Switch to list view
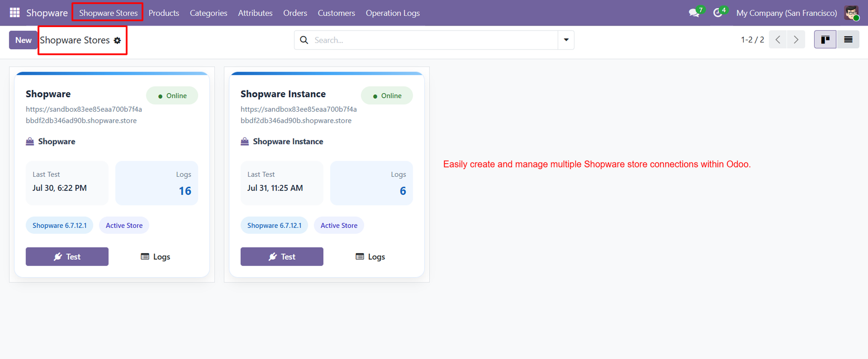Image resolution: width=868 pixels, height=359 pixels. (x=848, y=40)
